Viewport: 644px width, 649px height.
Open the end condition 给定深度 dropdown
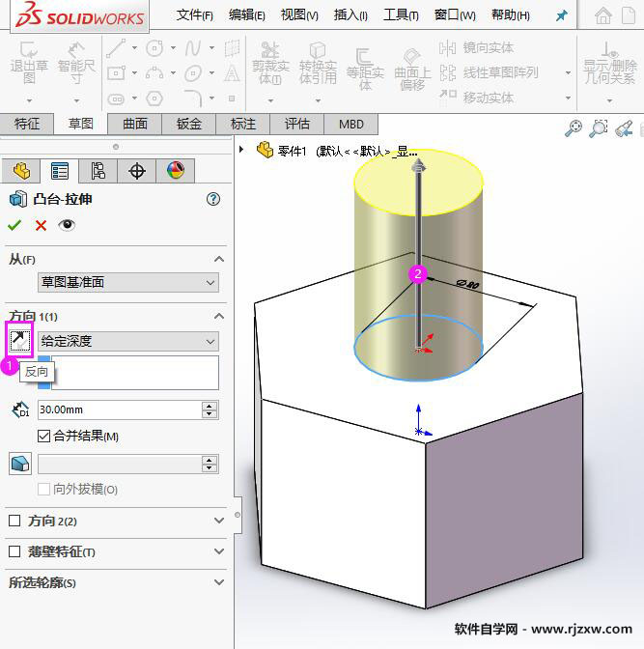point(127,341)
